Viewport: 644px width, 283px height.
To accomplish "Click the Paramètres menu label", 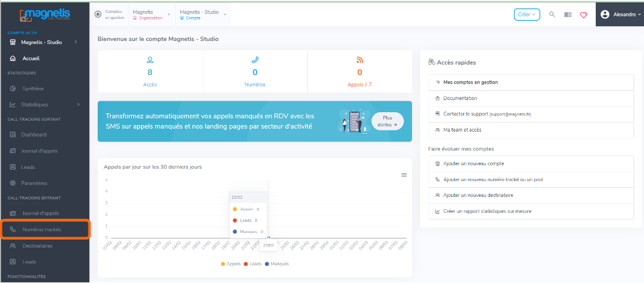I will 35,183.
